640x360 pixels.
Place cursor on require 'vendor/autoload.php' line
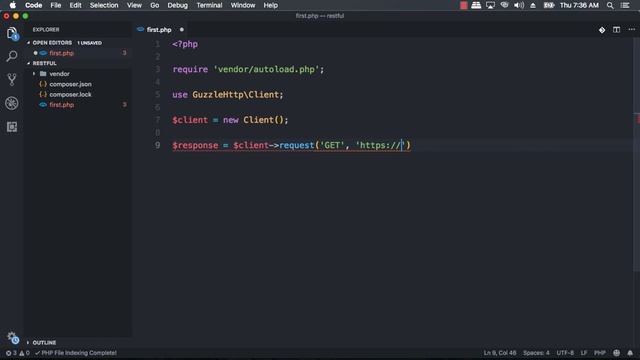pos(248,69)
